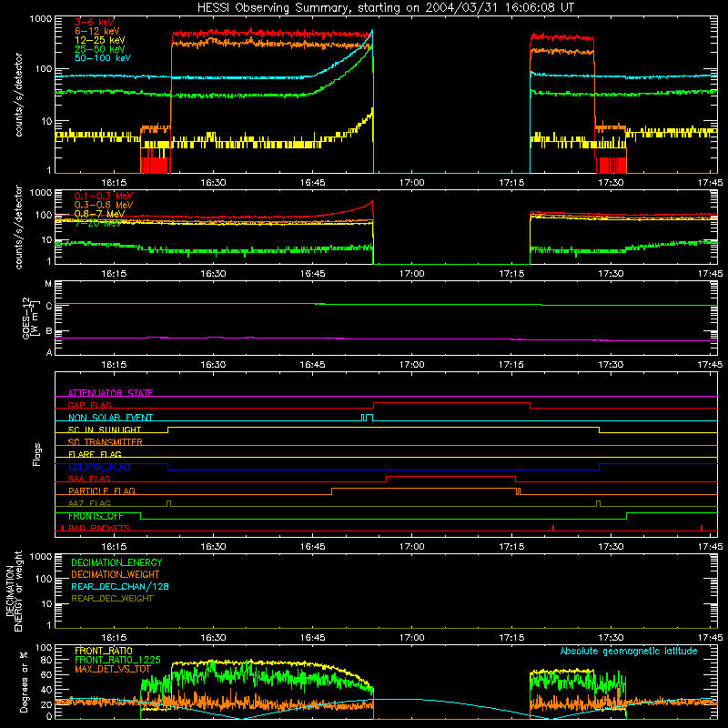Click the 17:15 tick under the MeV panel

(511, 274)
